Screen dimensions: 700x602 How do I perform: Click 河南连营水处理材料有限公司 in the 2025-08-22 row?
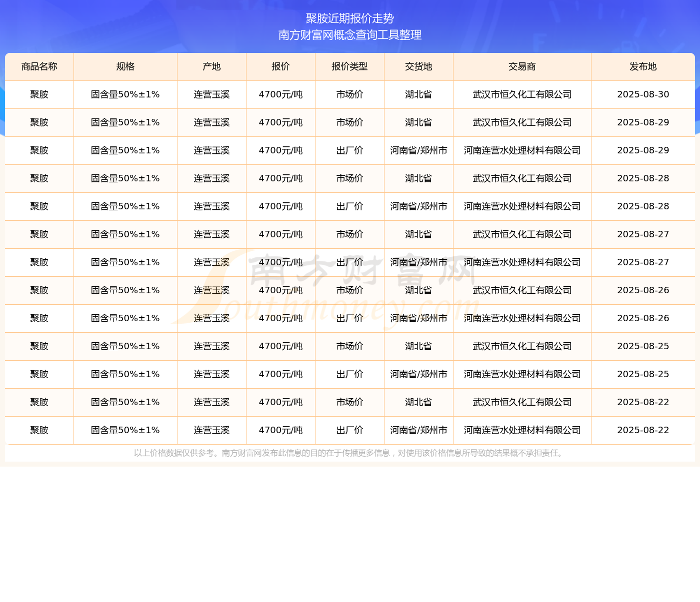tap(522, 430)
